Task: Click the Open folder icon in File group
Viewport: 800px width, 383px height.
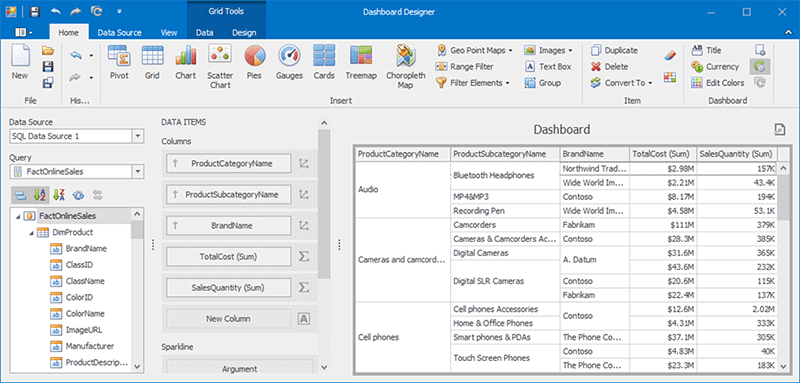Action: coord(48,50)
